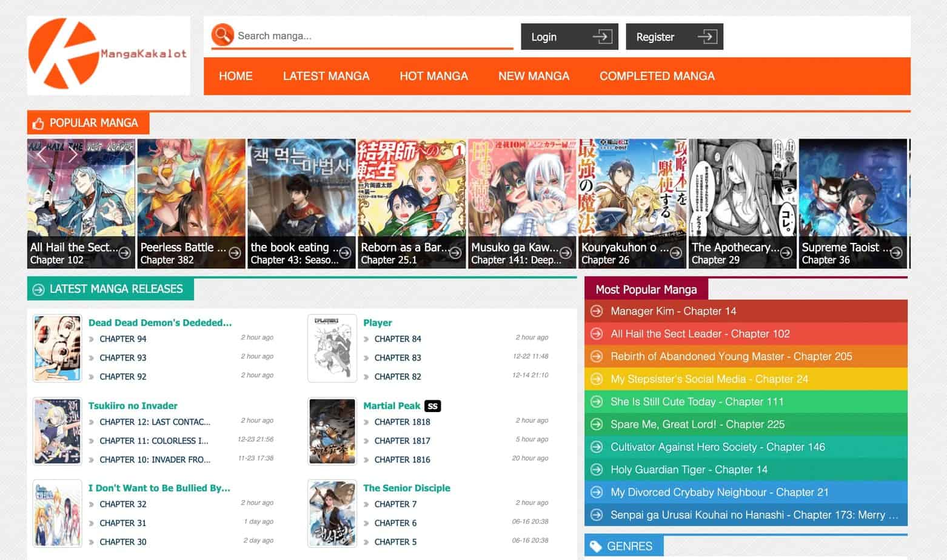Click the SS badge next to Martial Peak

click(432, 406)
